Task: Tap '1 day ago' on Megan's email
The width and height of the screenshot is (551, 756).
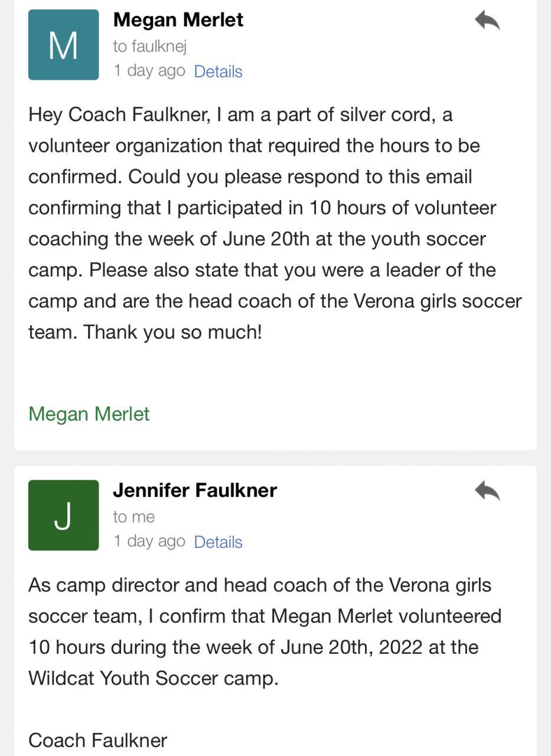Action: coord(149,71)
